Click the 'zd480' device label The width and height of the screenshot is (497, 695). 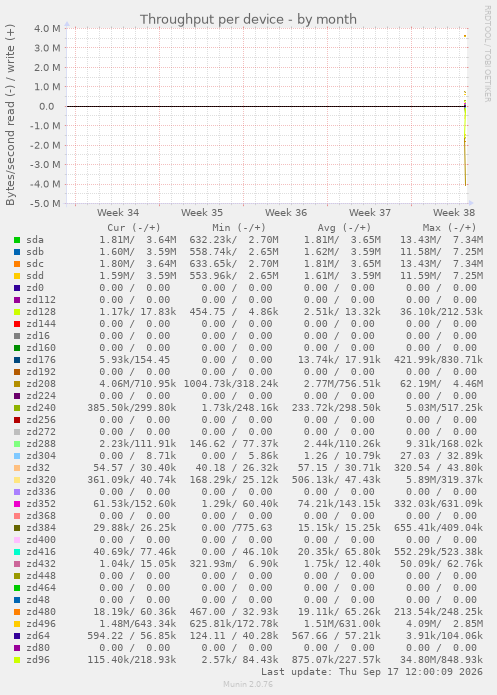[x=41, y=612]
